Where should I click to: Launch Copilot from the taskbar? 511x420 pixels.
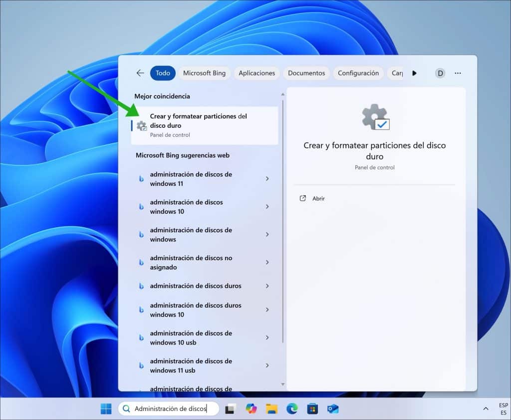point(252,409)
